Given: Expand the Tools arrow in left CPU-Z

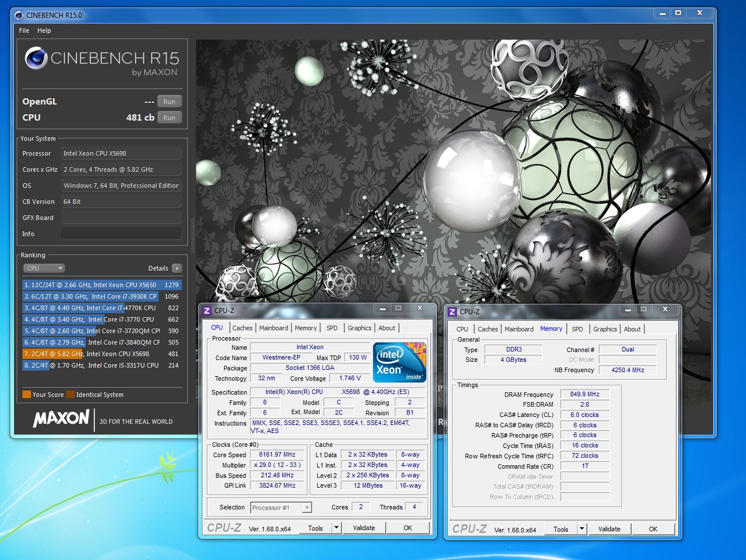Looking at the screenshot, I should [x=337, y=528].
